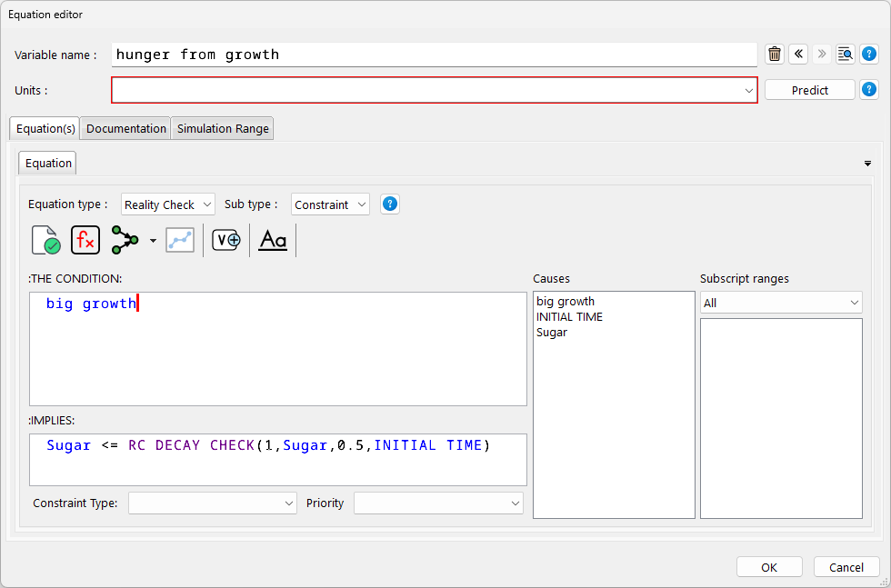Image resolution: width=891 pixels, height=588 pixels.
Task: Go to previous variable with double-left arrows
Action: point(798,55)
